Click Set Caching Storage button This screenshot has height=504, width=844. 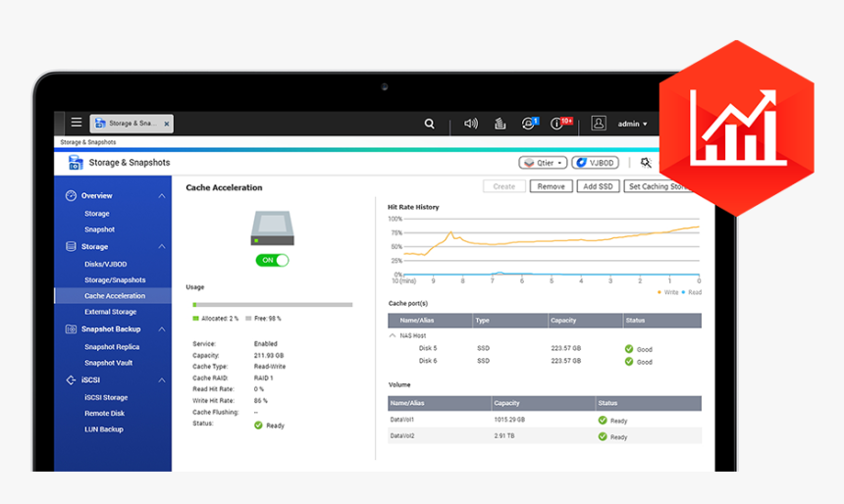click(658, 186)
